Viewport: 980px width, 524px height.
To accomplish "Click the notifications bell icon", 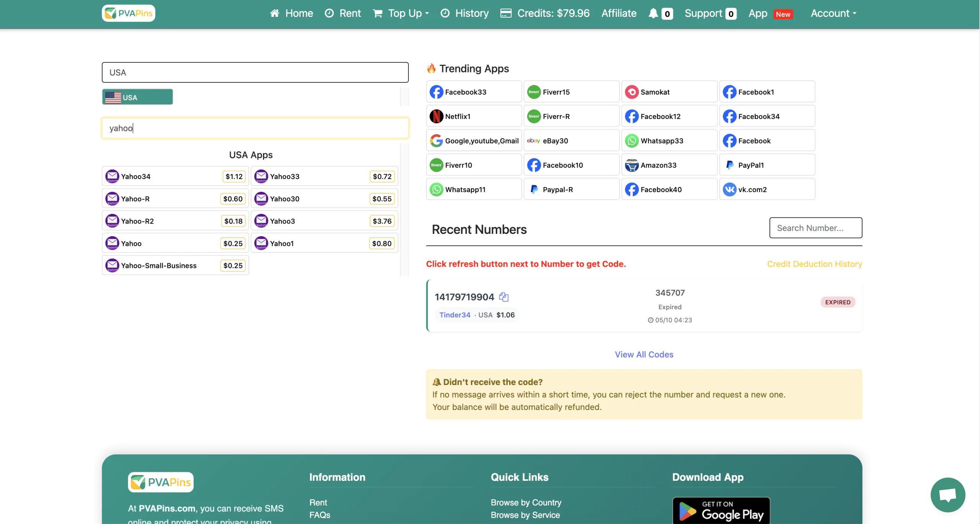I will (x=653, y=13).
